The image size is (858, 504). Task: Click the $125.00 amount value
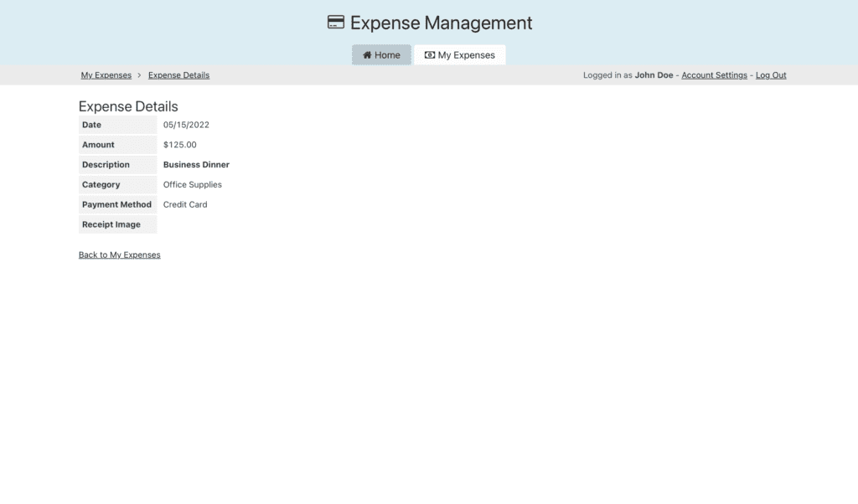179,145
